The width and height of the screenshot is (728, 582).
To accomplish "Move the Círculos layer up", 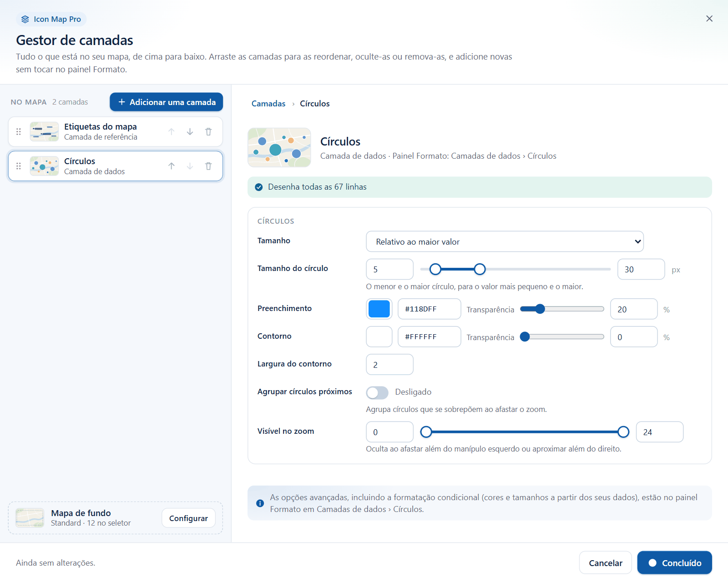I will click(x=172, y=166).
